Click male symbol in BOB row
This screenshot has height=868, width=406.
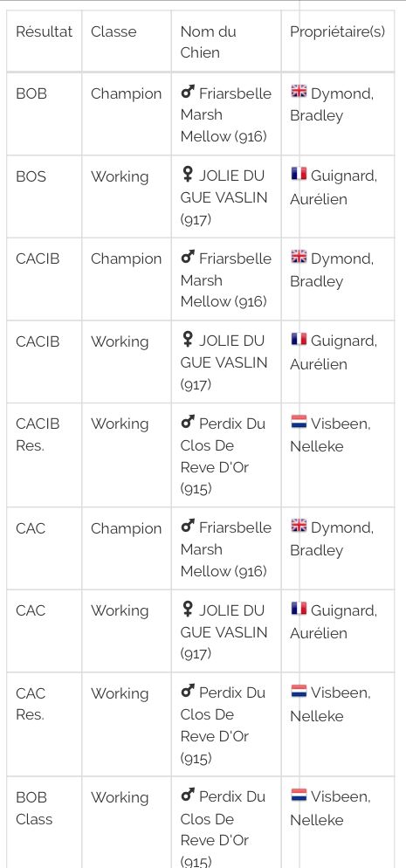188,93
